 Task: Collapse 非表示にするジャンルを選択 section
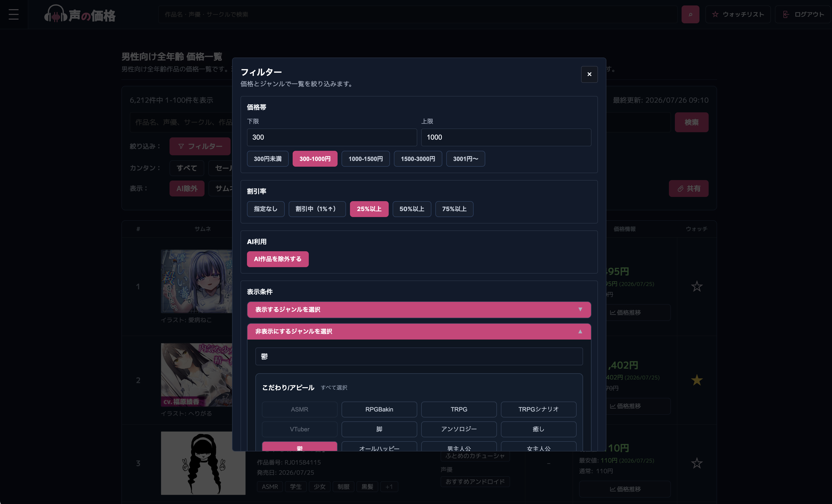click(x=419, y=331)
